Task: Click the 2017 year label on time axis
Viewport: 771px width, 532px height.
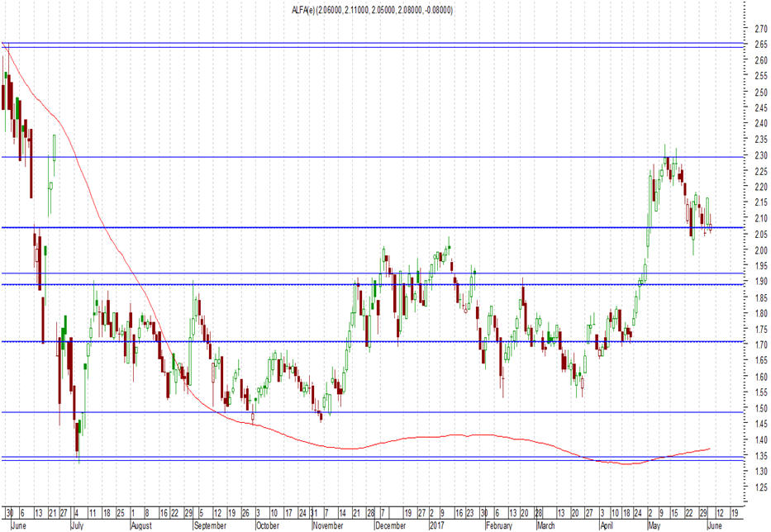Action: (x=436, y=525)
